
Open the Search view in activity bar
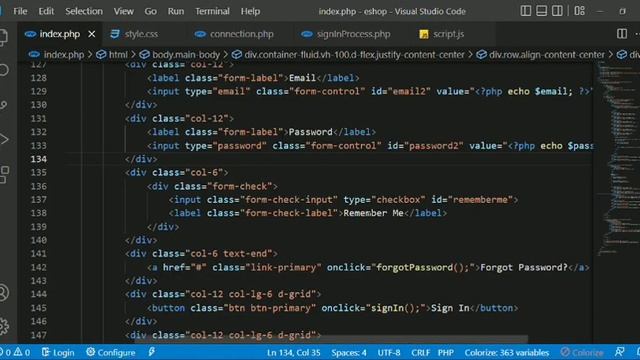3,70
